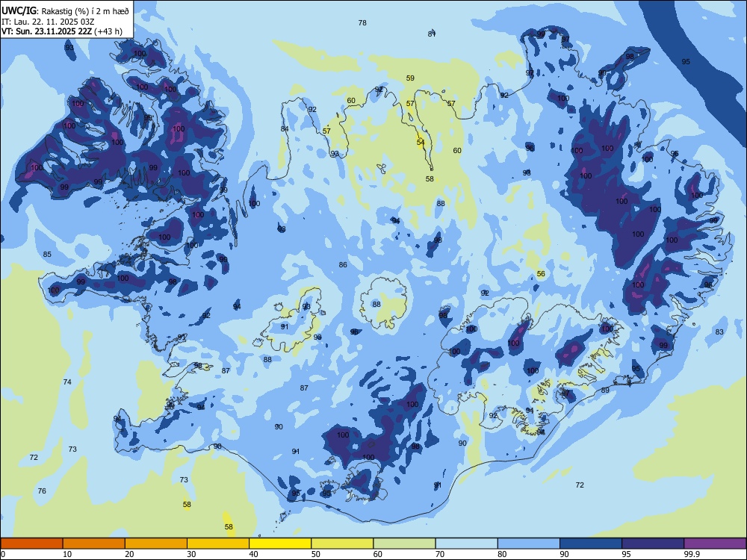
Task: Click the legend tick label "50"
Action: (316, 554)
